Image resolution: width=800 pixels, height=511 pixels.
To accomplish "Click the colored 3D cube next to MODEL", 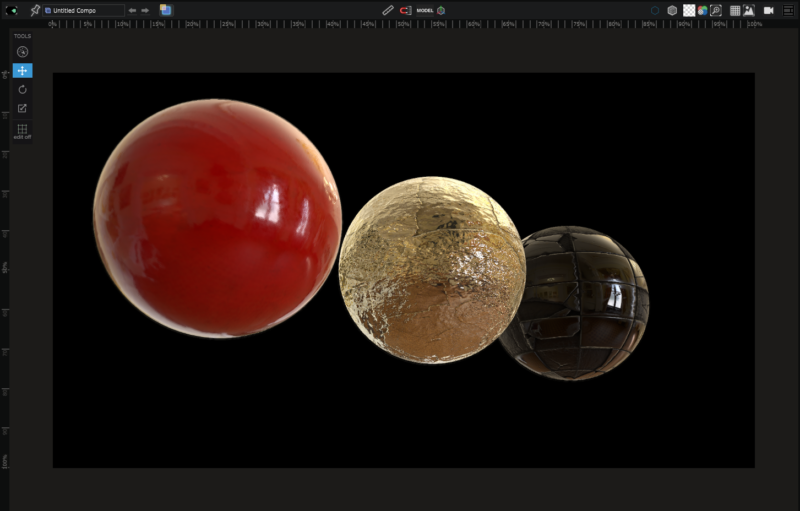I will (441, 10).
